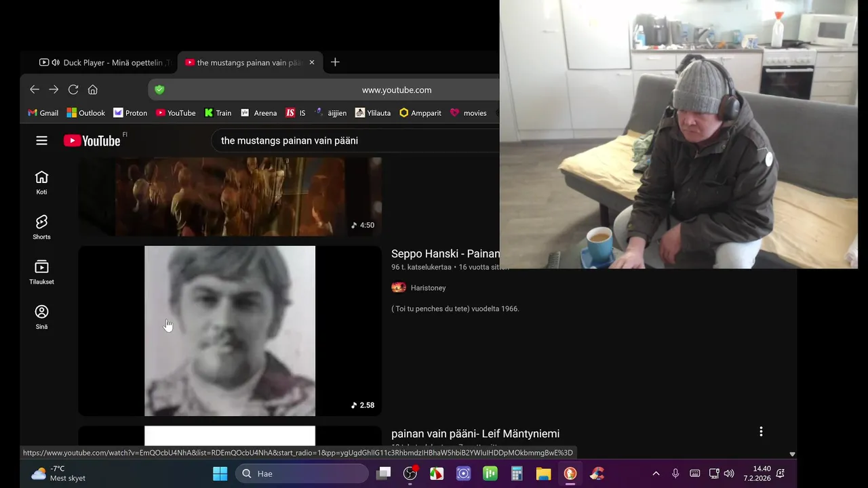
Task: Reload the current page
Action: pos(73,89)
